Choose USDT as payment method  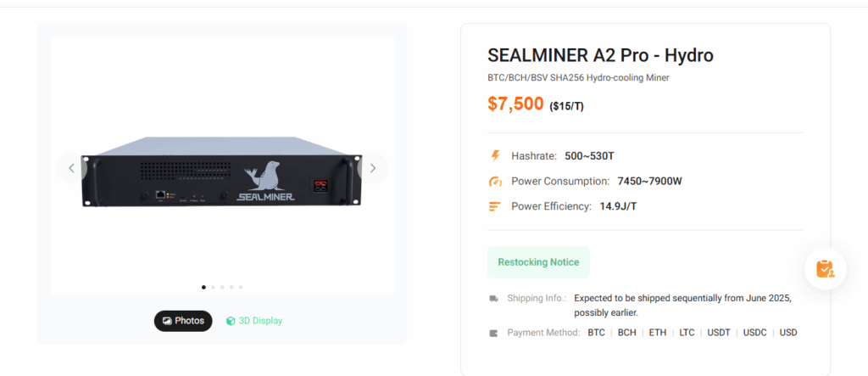click(x=719, y=333)
